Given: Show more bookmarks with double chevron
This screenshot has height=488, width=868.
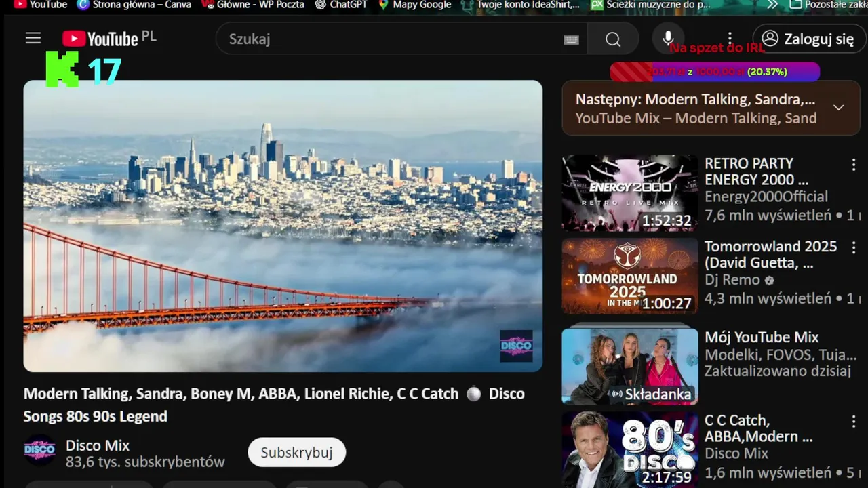Looking at the screenshot, I should tap(772, 5).
